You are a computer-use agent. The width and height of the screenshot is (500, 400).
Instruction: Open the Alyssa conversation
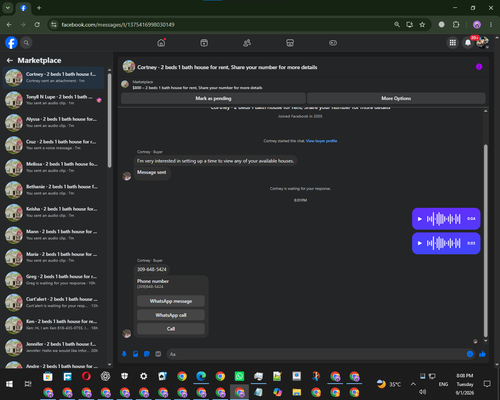[x=53, y=122]
